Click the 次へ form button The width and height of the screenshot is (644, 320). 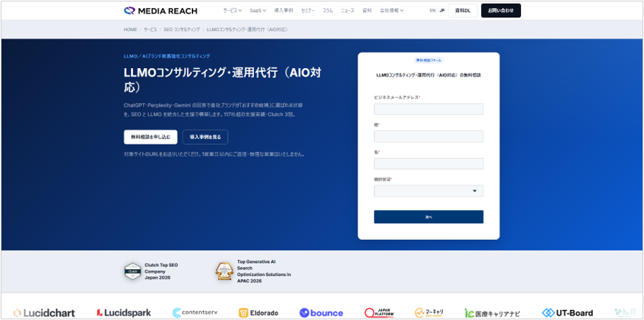tap(428, 217)
